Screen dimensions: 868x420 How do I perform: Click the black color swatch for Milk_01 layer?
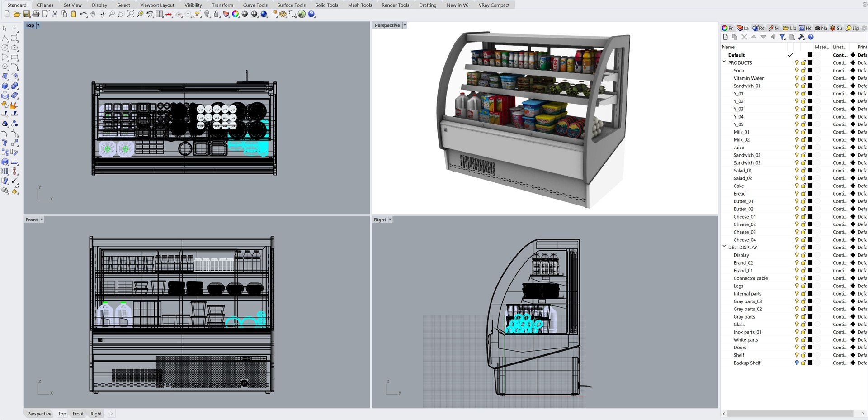coord(810,132)
